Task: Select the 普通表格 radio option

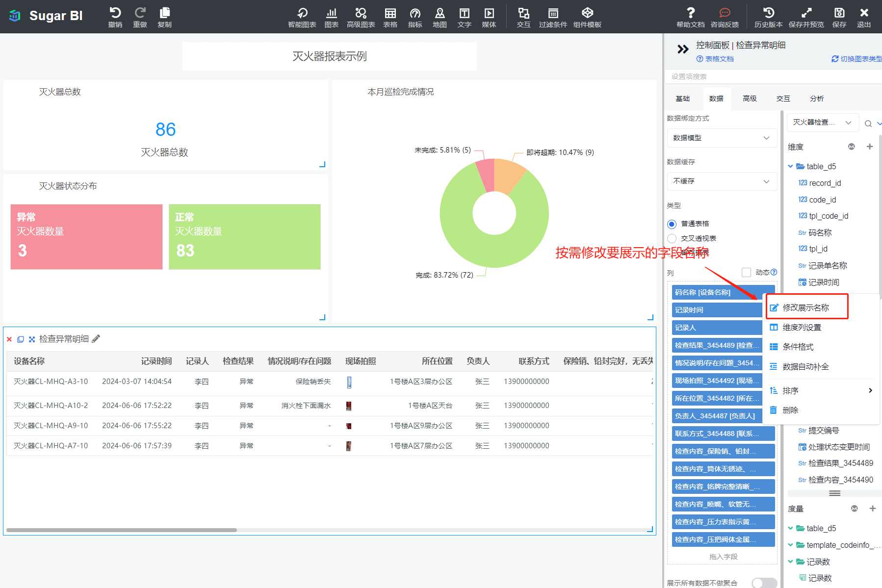Action: pos(672,224)
